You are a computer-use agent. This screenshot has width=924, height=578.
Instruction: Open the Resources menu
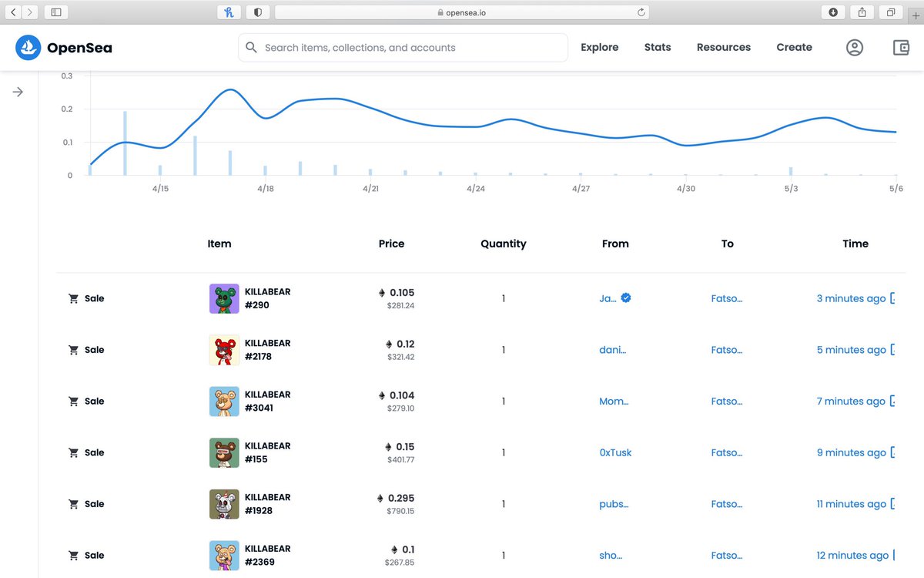coord(724,47)
